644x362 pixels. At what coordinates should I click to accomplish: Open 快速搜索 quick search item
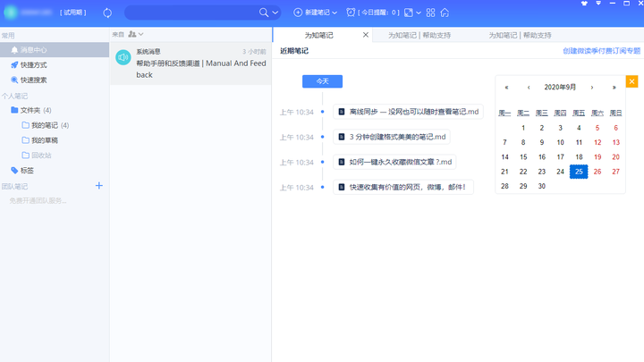click(34, 80)
